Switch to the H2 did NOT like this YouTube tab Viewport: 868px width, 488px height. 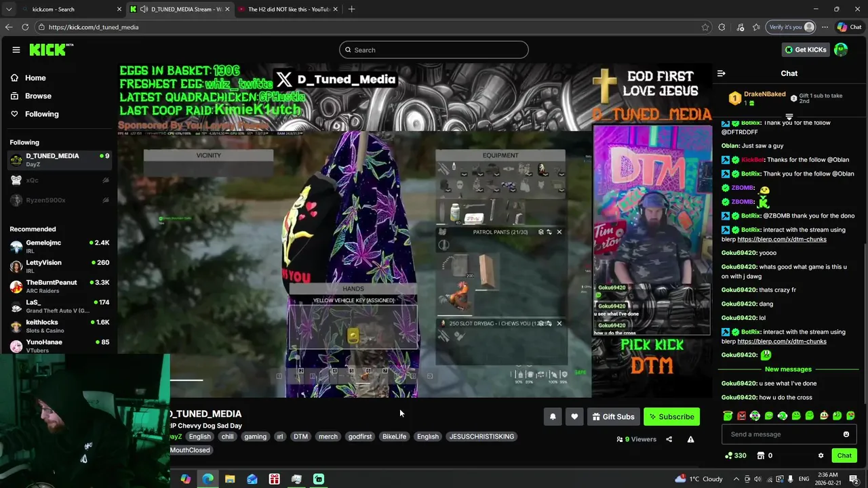click(x=288, y=9)
